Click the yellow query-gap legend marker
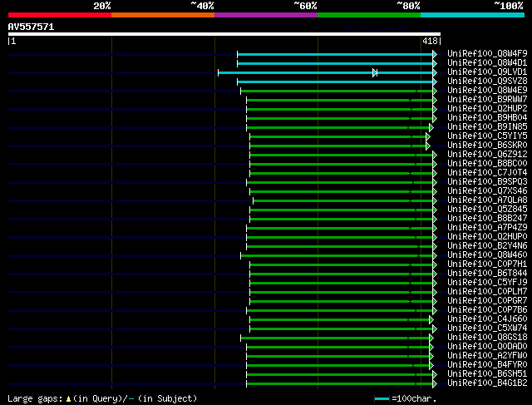The height and width of the screenshot is (405, 532). [x=68, y=398]
